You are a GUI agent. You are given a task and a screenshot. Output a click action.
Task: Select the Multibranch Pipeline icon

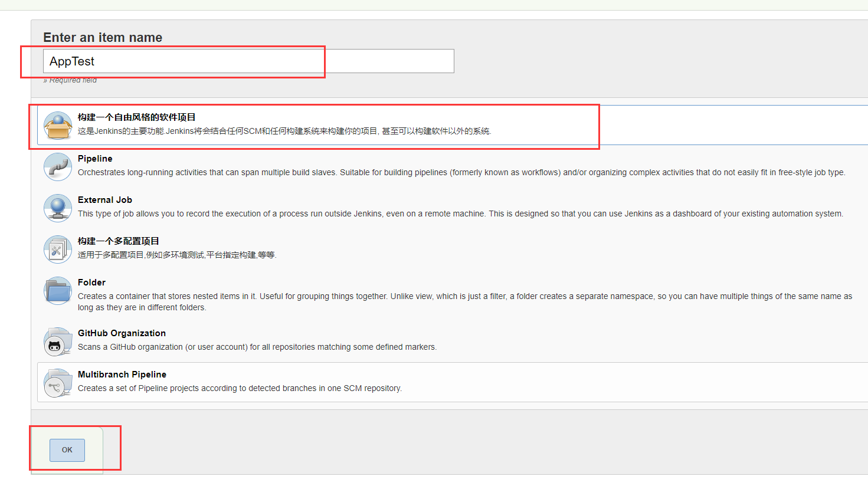[58, 383]
